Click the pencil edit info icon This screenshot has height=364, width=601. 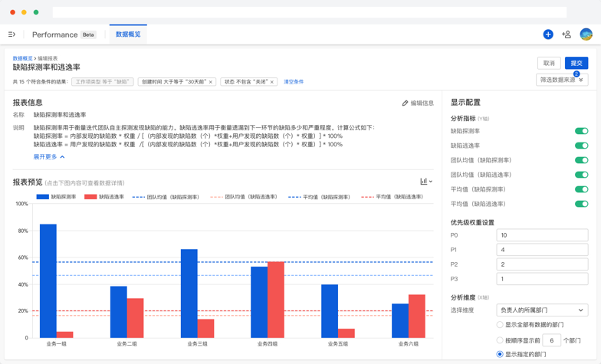[405, 103]
